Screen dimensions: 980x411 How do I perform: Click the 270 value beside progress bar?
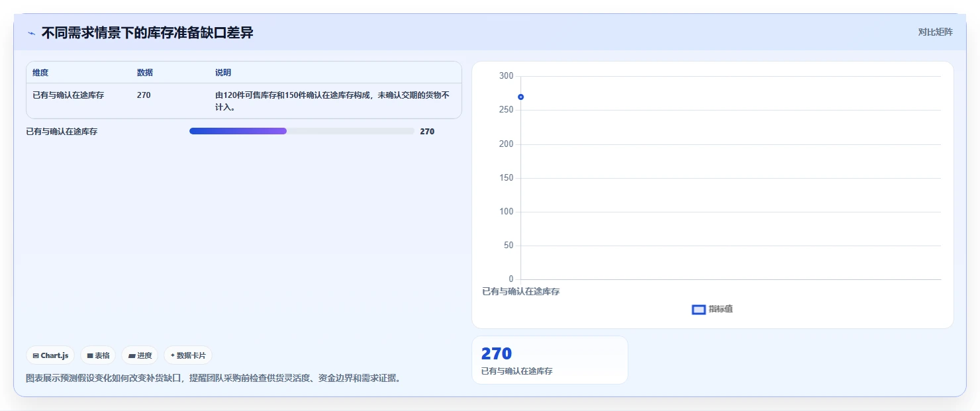tap(427, 132)
